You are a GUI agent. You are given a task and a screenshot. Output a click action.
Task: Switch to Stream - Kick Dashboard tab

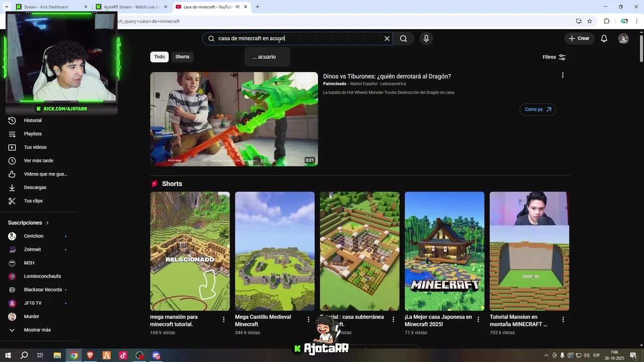point(49,7)
